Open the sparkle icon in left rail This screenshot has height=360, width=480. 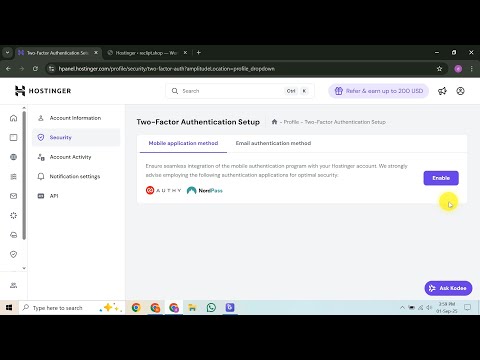[13, 215]
